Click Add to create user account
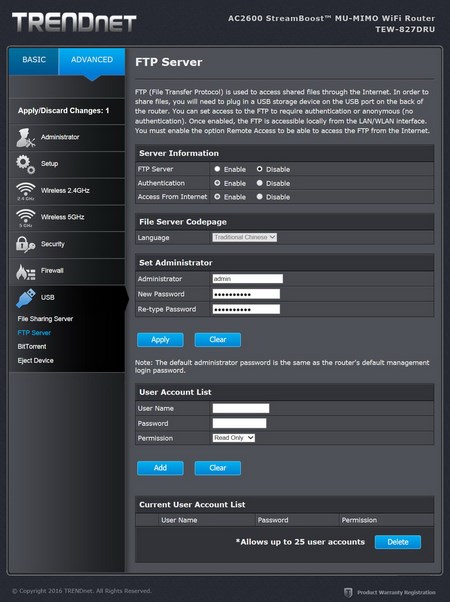Viewport: 450px width, 602px height. click(x=160, y=468)
